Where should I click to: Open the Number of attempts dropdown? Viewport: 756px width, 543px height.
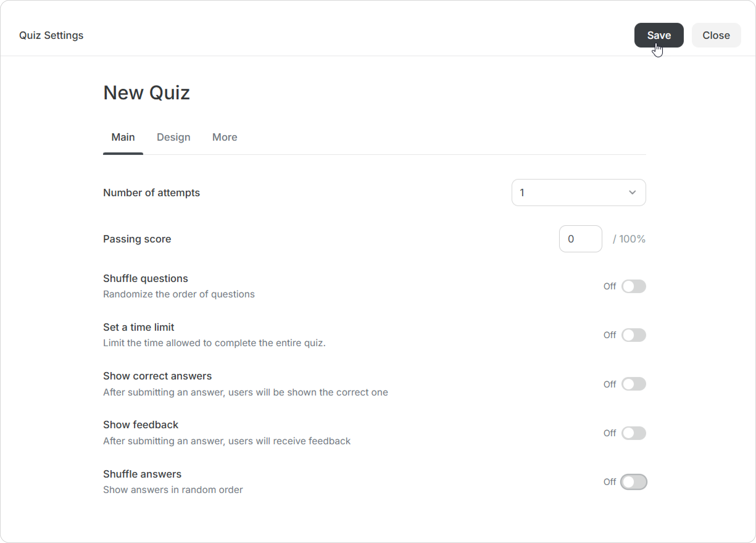pyautogui.click(x=579, y=193)
